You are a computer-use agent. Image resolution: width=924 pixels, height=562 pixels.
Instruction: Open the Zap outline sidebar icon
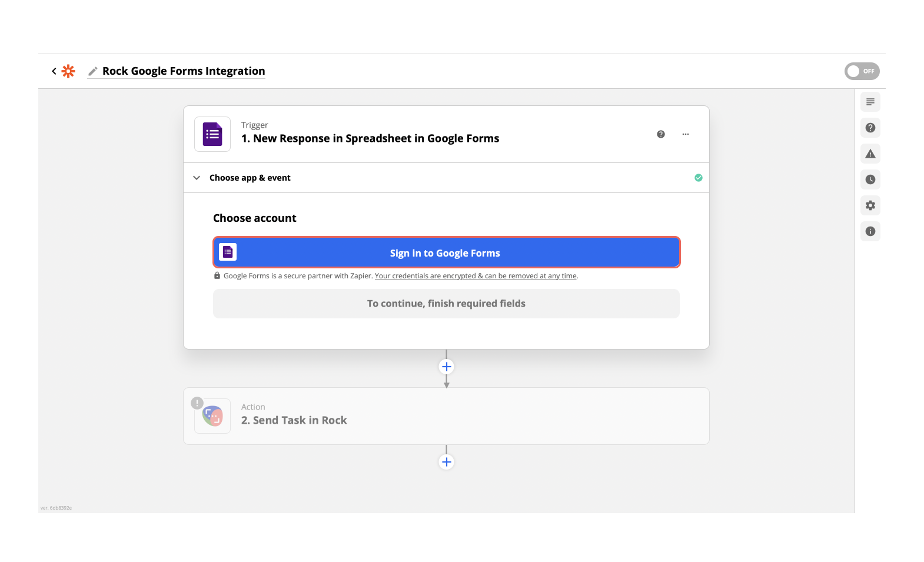[x=870, y=102]
